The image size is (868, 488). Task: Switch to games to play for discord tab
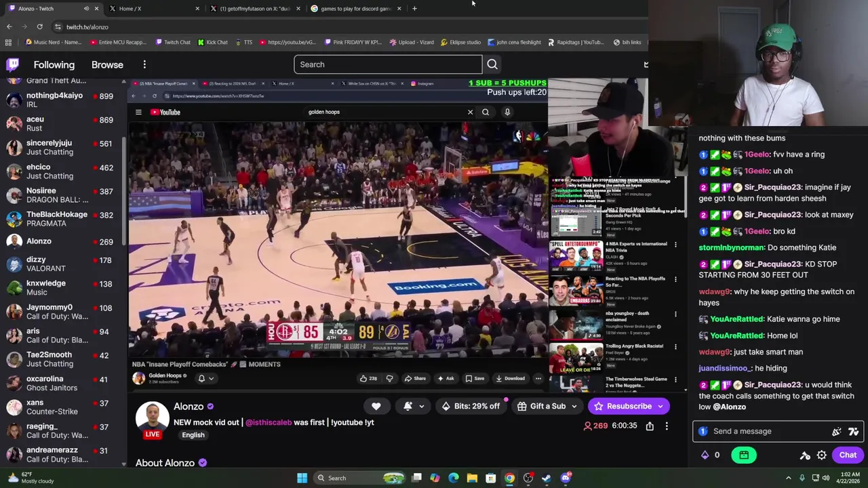(x=355, y=9)
